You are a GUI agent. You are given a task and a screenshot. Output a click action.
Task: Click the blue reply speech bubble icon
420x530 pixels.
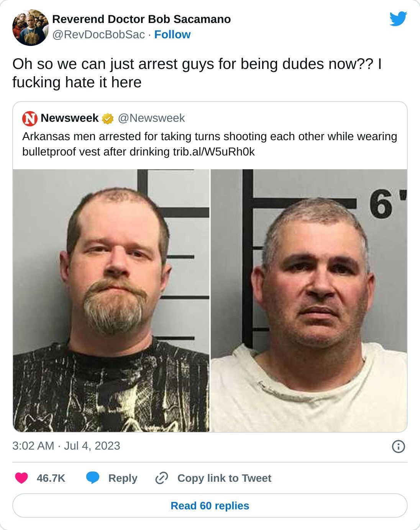click(x=93, y=478)
